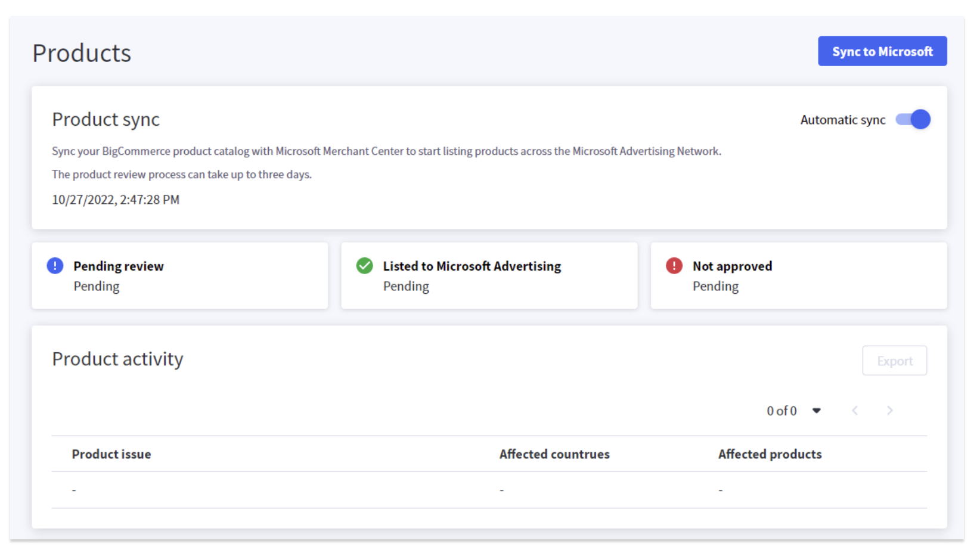Toggle the Automatic sync switch
This screenshot has height=559, width=980.
click(913, 119)
